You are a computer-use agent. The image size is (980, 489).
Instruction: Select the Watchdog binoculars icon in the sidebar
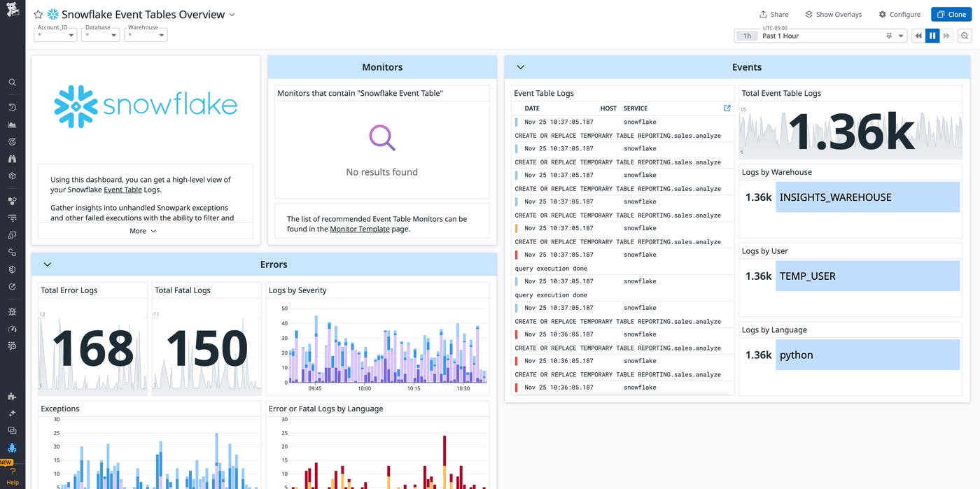pos(11,159)
